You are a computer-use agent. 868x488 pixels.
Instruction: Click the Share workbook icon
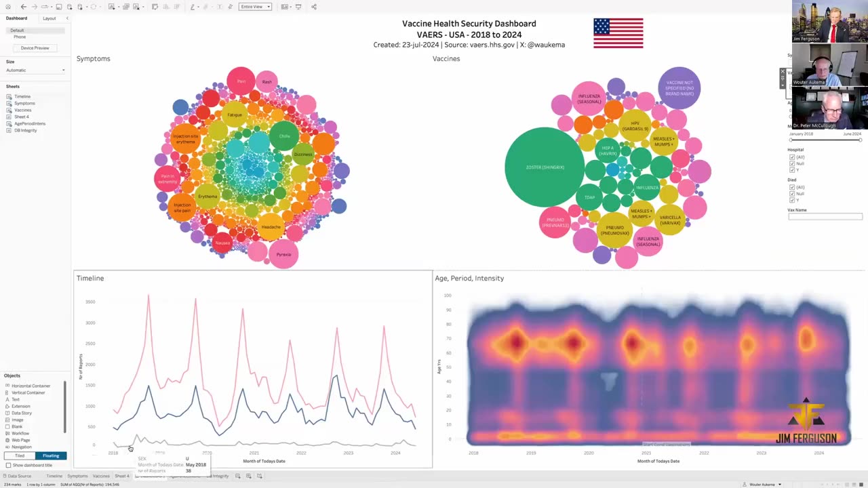314,7
